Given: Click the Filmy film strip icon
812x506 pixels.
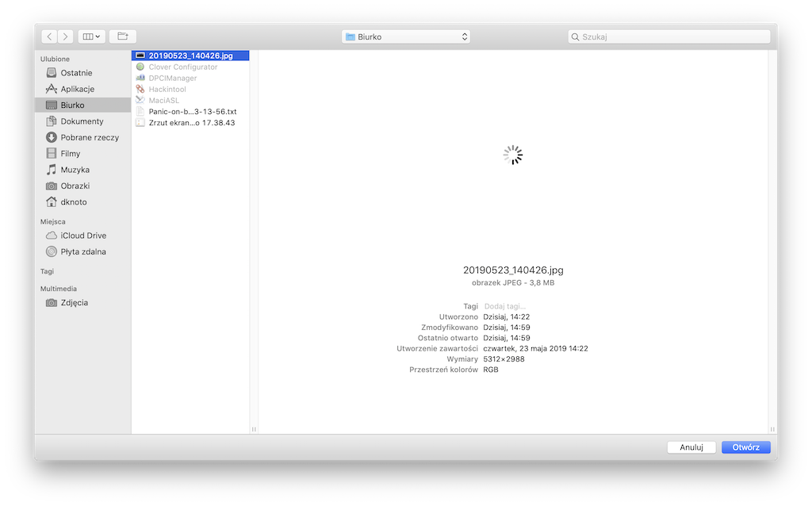Looking at the screenshot, I should pos(52,153).
